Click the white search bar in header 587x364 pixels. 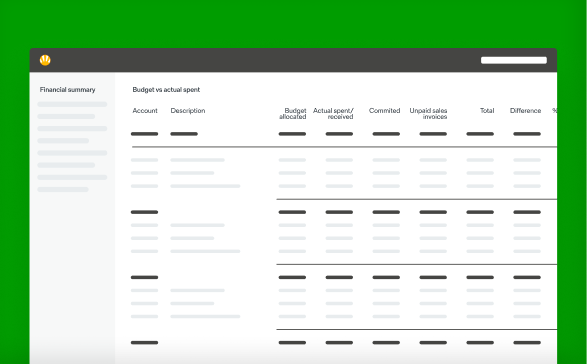(514, 60)
